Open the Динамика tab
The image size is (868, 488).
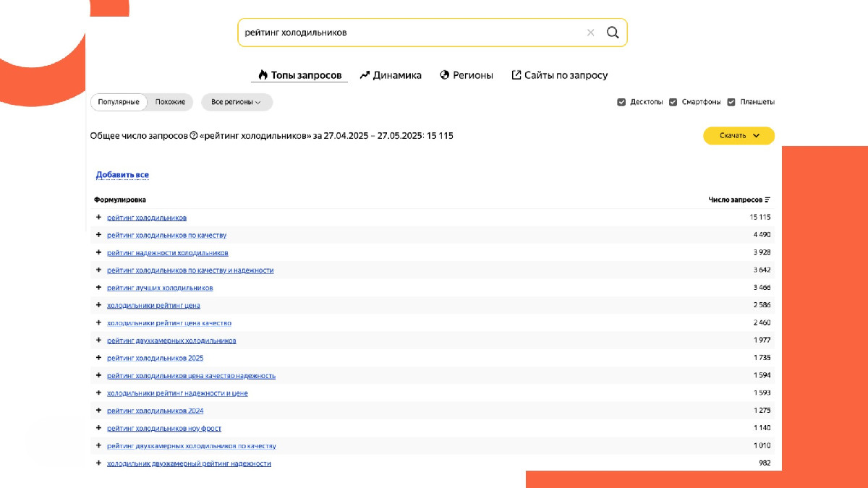click(x=391, y=75)
